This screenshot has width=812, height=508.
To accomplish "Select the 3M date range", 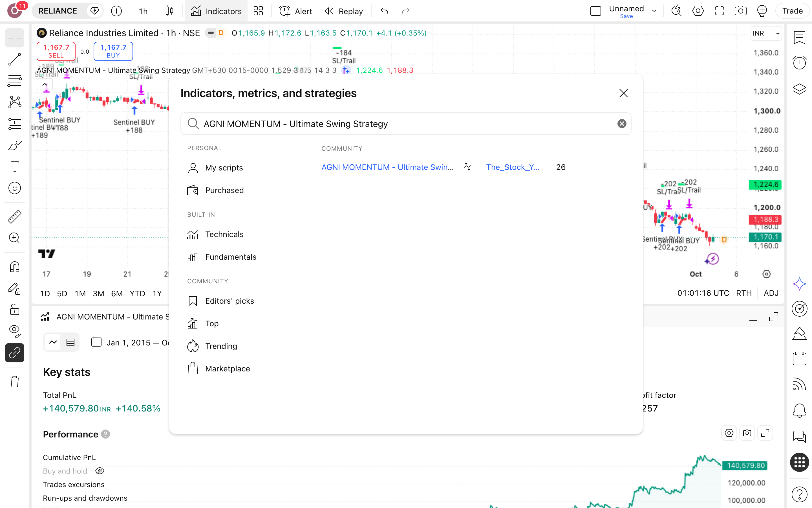I will [98, 294].
